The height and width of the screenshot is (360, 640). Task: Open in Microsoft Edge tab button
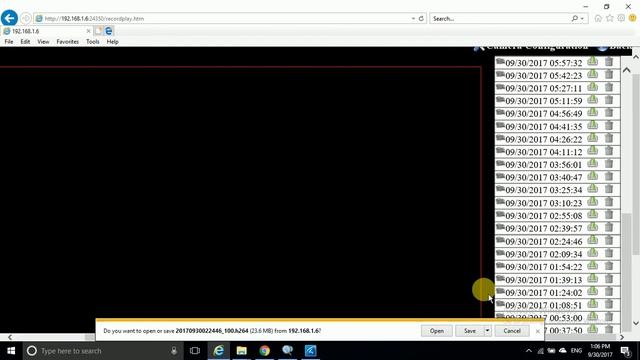tap(109, 31)
